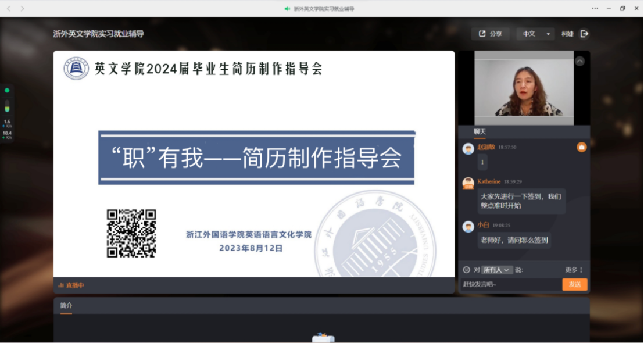Click the 分享 share button

tap(490, 34)
